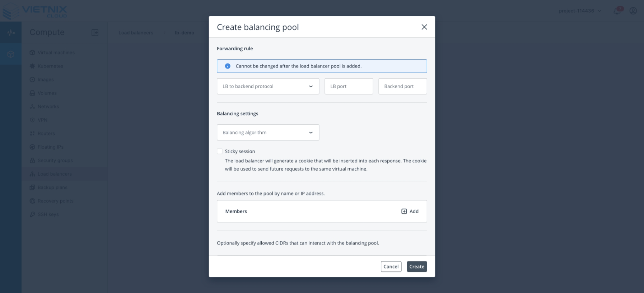This screenshot has width=644, height=293.
Task: Open the LB to backend protocol dropdown
Action: [268, 86]
